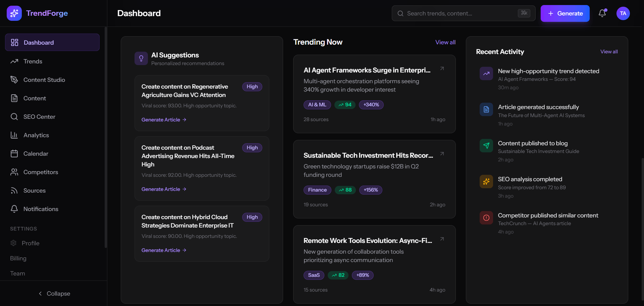
Task: Click the Competitors people icon
Action: point(14,172)
